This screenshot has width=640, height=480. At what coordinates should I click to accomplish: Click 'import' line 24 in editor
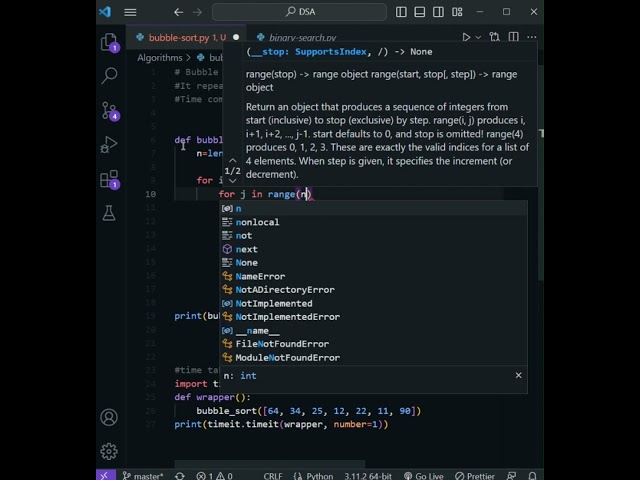[x=191, y=384]
